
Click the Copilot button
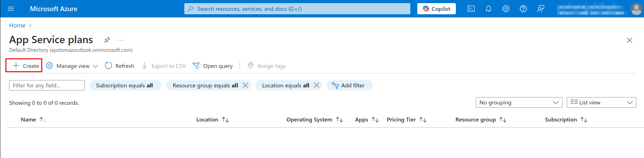click(x=436, y=9)
